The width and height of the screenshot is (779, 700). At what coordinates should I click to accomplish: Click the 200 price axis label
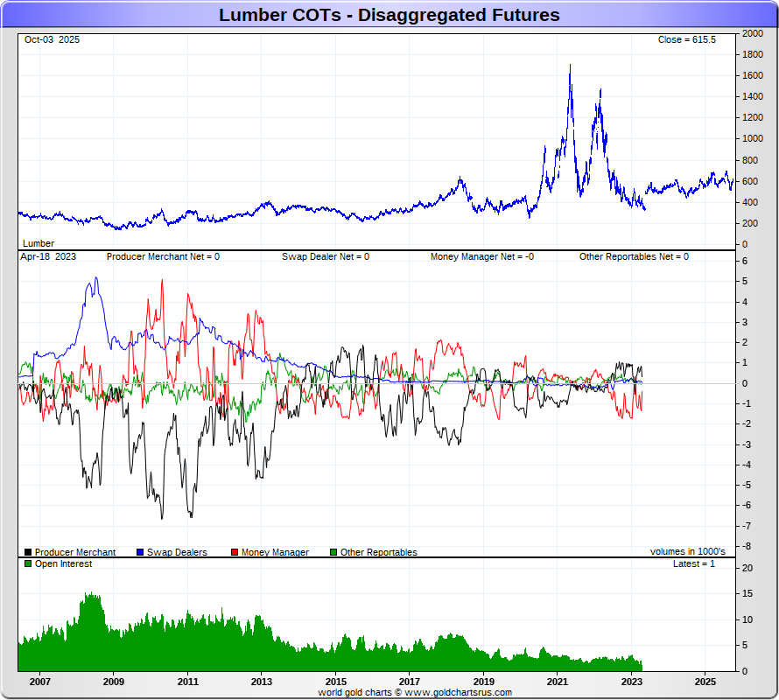[x=750, y=223]
